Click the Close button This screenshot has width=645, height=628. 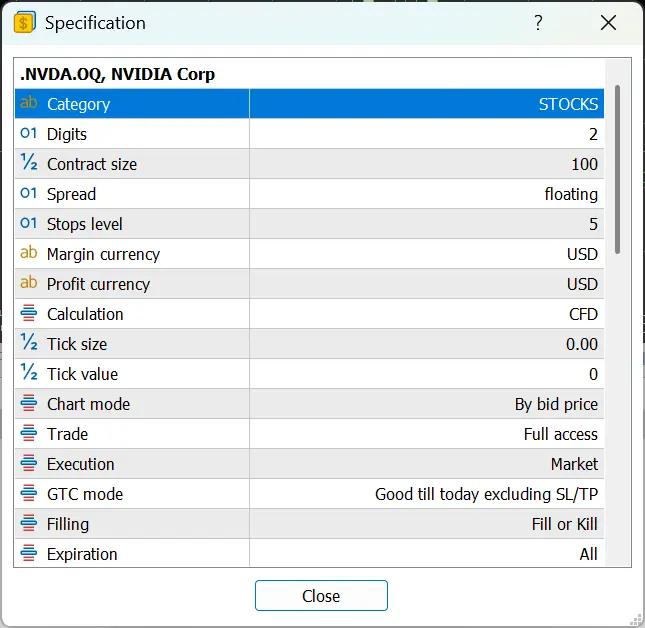[x=321, y=596]
